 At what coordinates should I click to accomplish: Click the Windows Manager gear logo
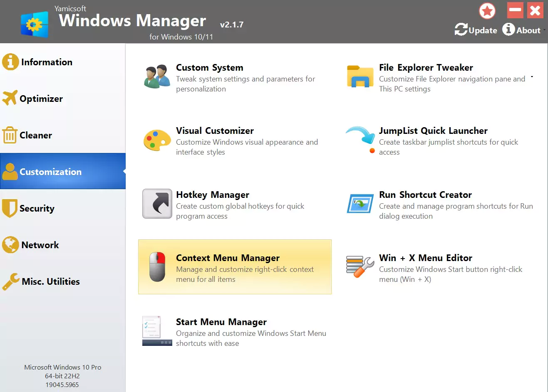35,25
